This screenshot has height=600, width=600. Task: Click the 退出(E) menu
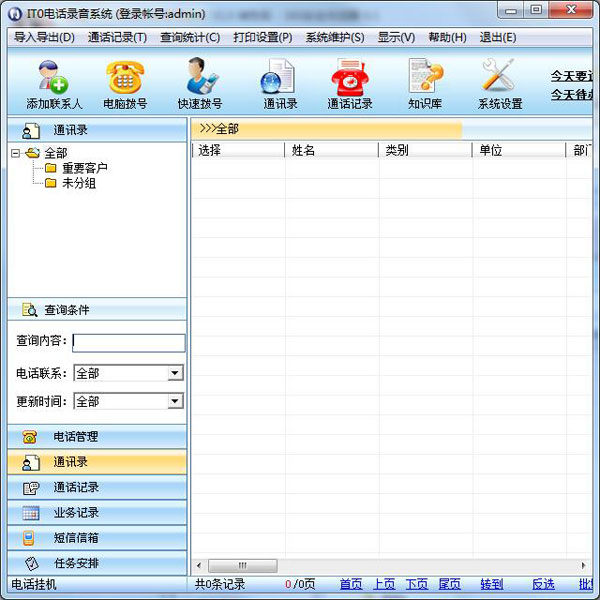(x=498, y=37)
